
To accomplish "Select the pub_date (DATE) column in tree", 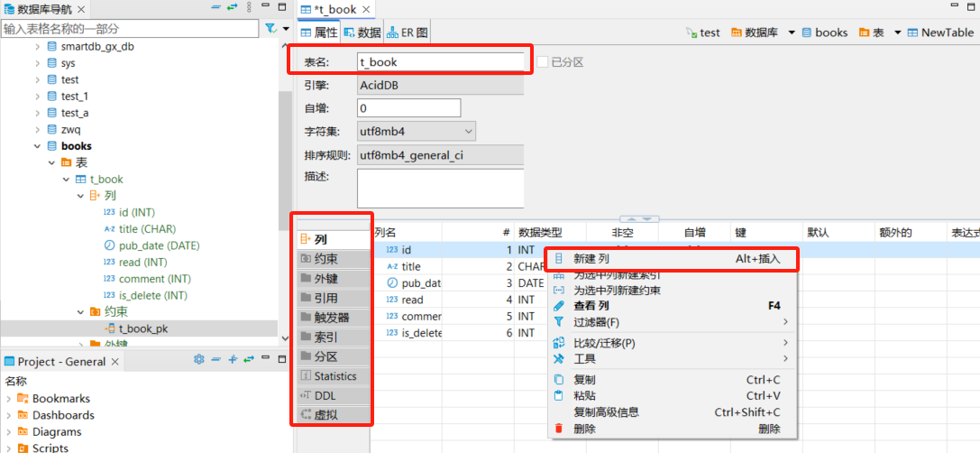I will coord(159,245).
